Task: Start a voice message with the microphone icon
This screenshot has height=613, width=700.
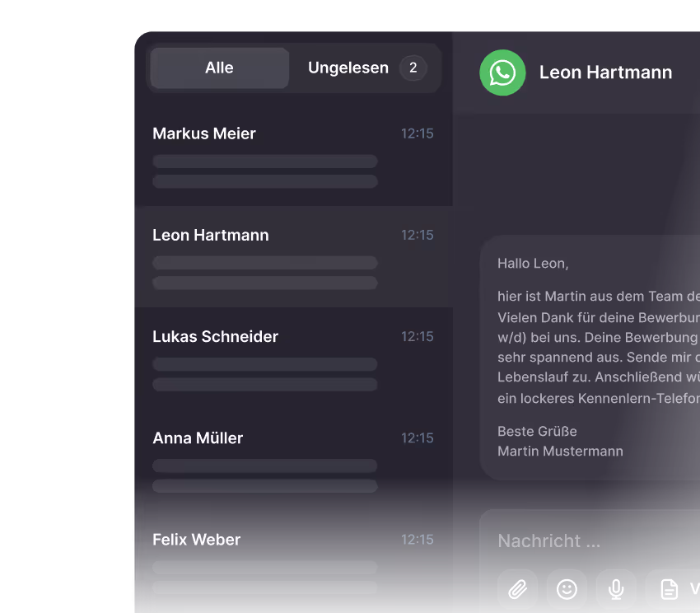Action: 616,588
